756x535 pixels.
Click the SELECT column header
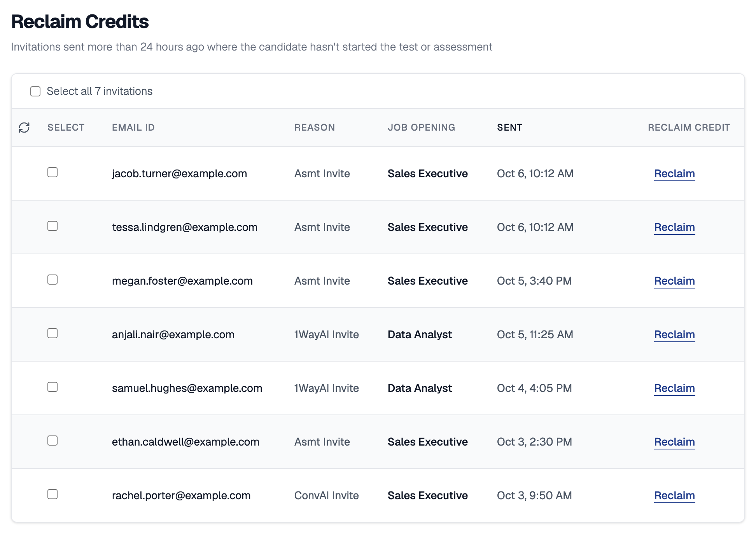[x=66, y=128]
